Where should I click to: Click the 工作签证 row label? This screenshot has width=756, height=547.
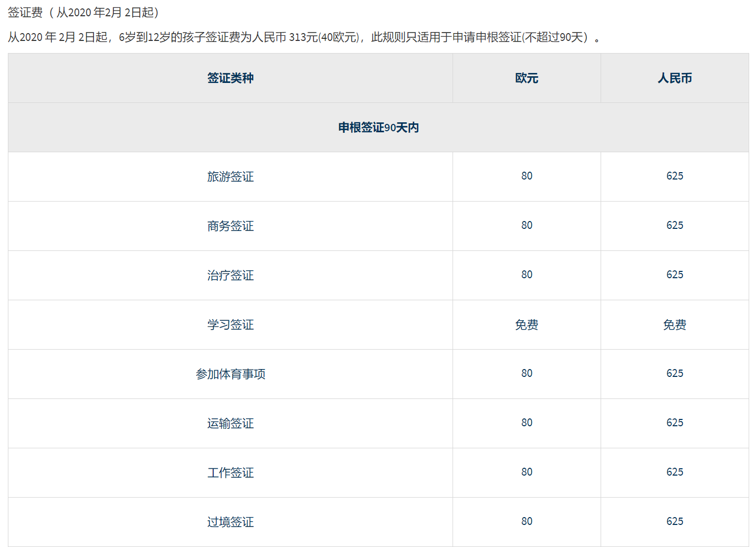230,473
